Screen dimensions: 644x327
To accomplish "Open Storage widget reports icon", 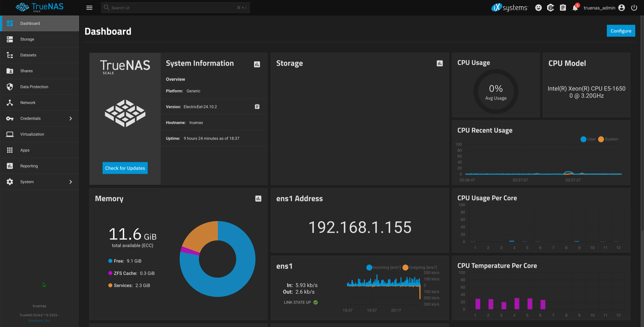I will [x=440, y=63].
